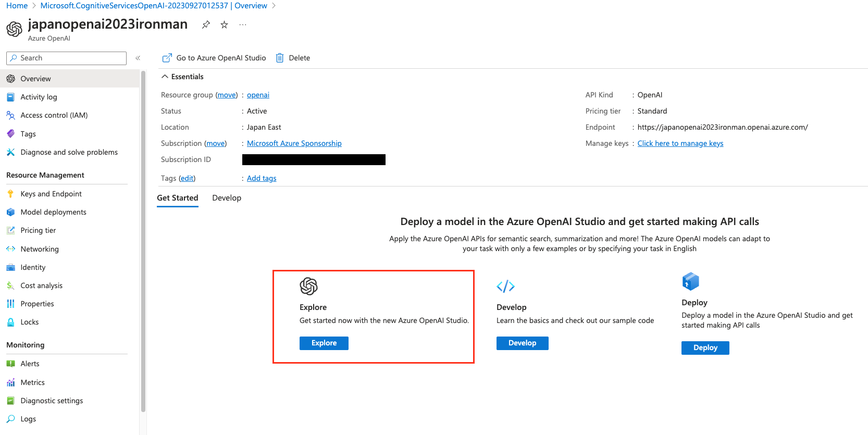Select the endpoint URL text
Screen dimensions: 868x435
coord(723,127)
